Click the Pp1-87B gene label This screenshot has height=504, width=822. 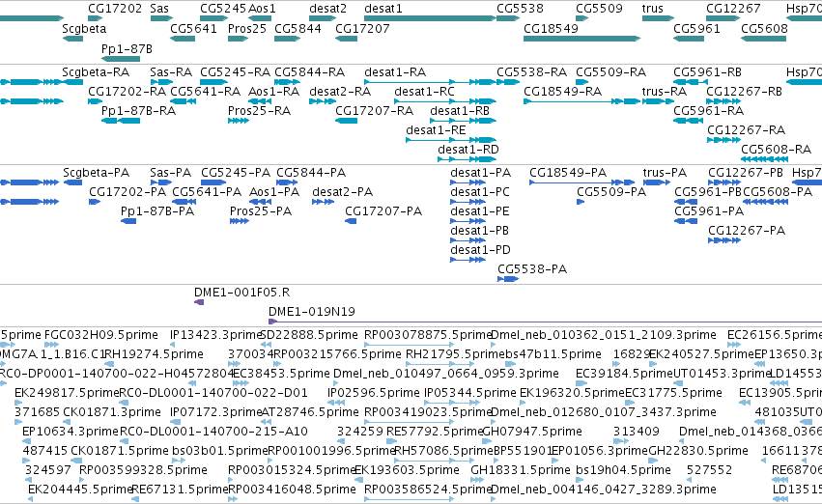127,48
